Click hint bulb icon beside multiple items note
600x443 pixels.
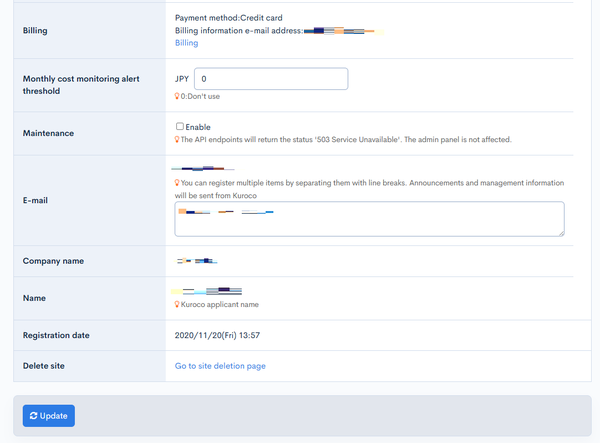click(177, 182)
